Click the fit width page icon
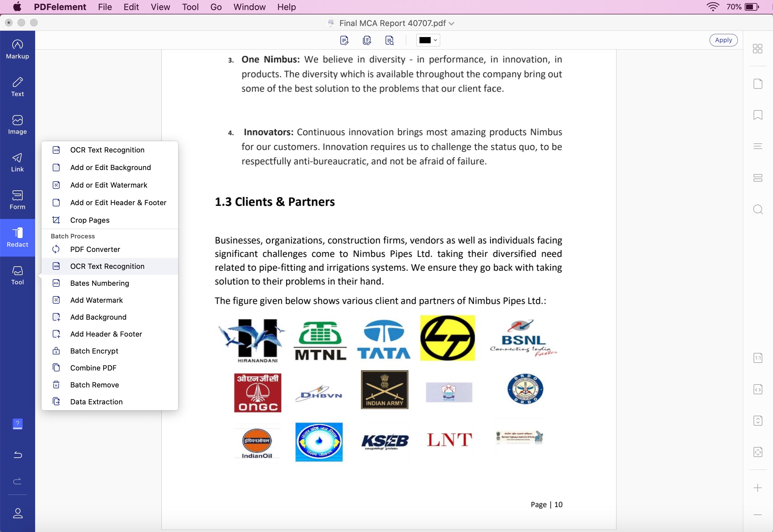The width and height of the screenshot is (773, 532). [758, 389]
